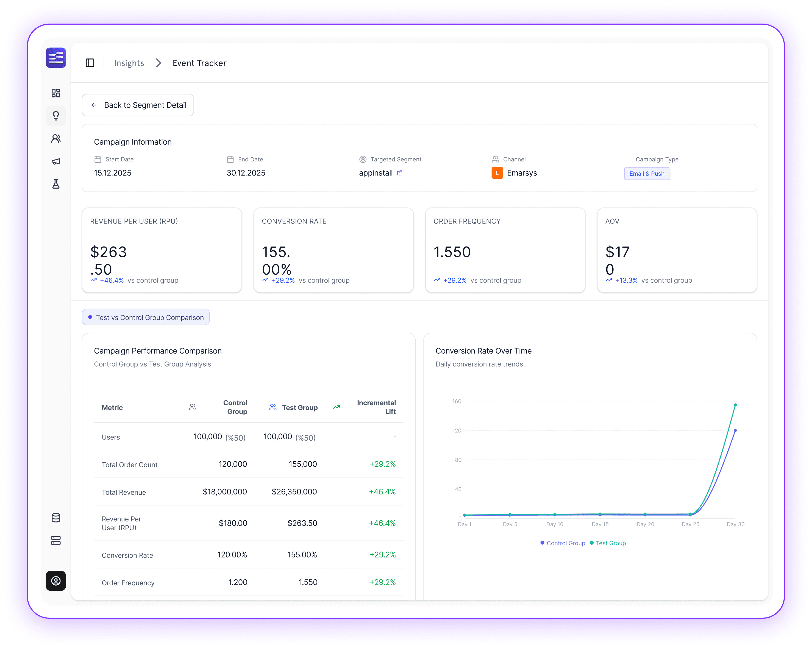Open the campaigns megaphone sidebar icon
The width and height of the screenshot is (812, 649).
point(56,161)
